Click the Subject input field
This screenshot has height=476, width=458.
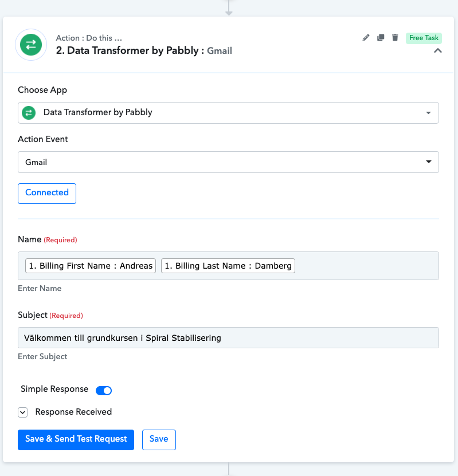(228, 337)
